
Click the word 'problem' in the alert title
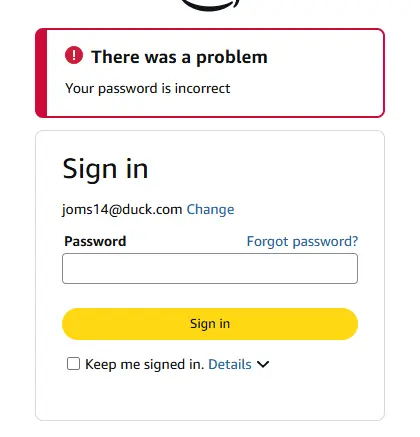point(232,58)
